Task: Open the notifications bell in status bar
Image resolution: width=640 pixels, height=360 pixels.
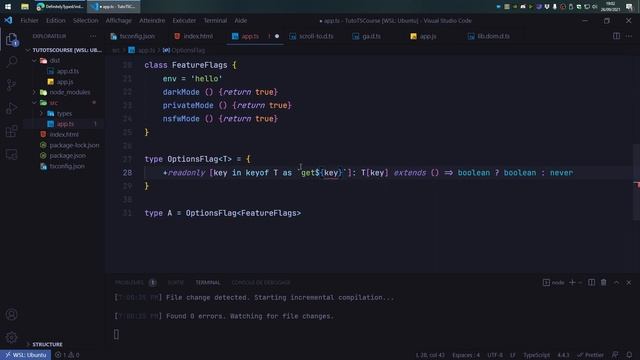Action: [x=629, y=355]
